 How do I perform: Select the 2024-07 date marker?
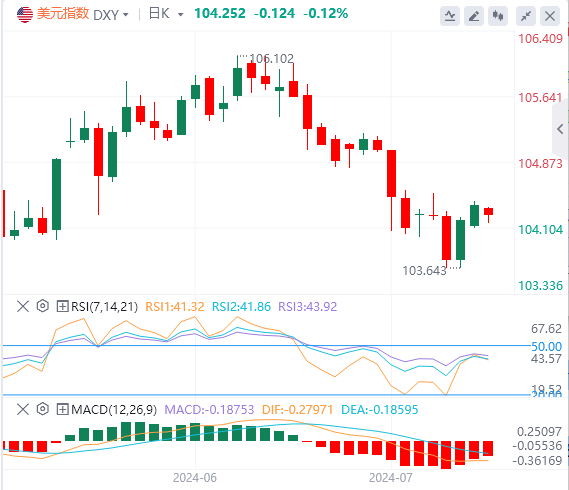point(390,478)
